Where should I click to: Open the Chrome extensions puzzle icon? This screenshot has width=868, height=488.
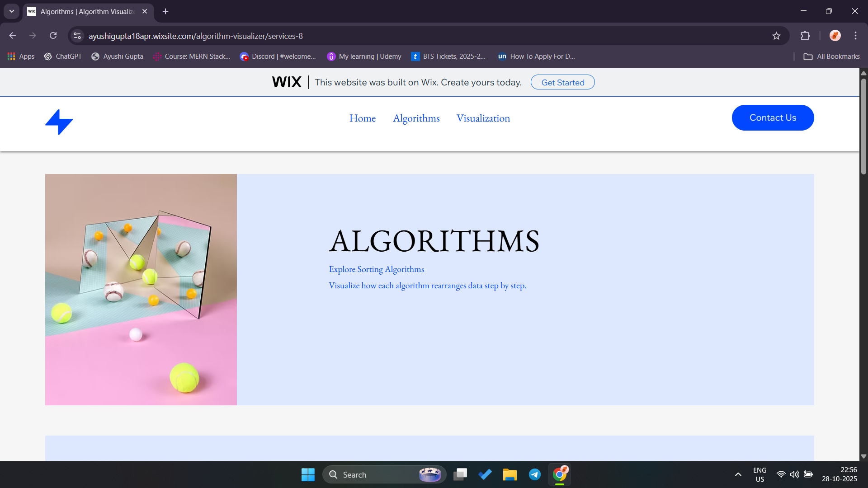coord(805,36)
